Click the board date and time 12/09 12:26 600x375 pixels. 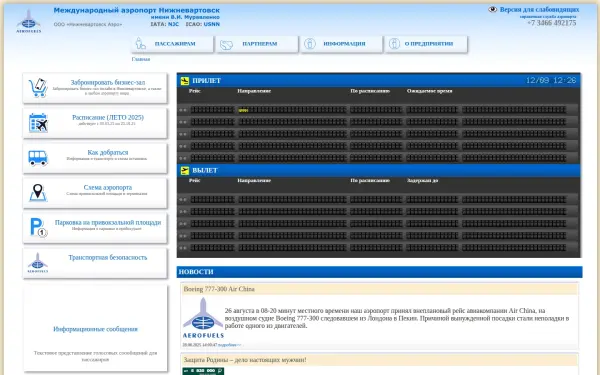point(551,80)
